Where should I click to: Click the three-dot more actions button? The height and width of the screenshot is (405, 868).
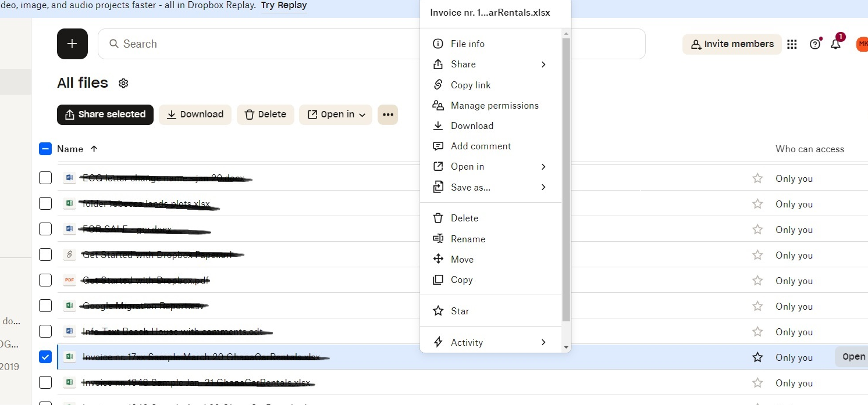click(x=388, y=114)
